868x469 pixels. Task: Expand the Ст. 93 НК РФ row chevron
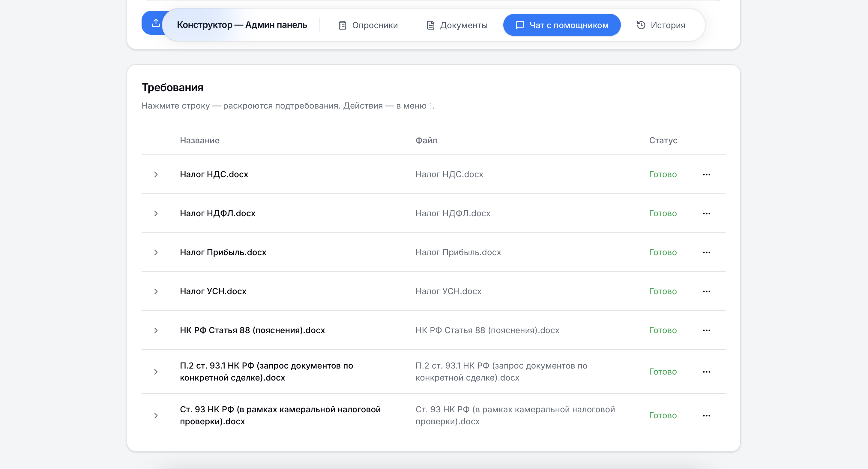[156, 416]
